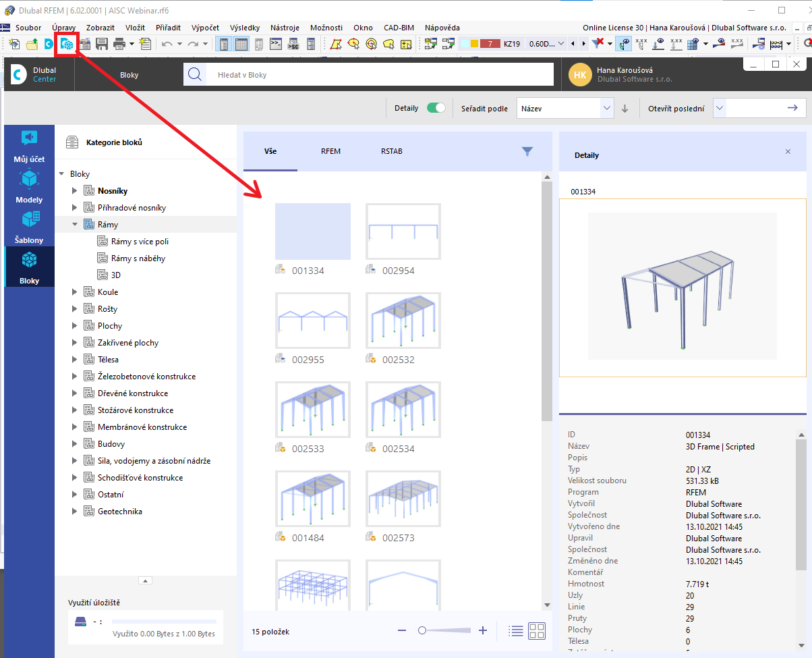Click the search magnifier in Hledat v Bloky

[x=195, y=74]
